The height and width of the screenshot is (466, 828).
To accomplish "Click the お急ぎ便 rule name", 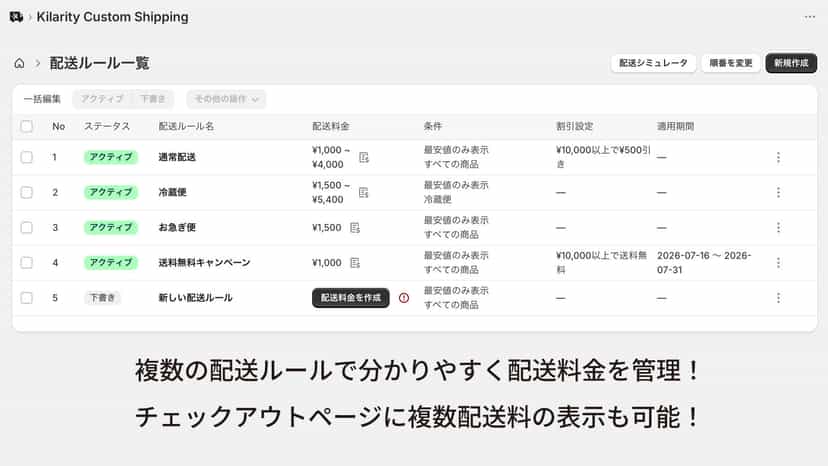I will coord(177,228).
